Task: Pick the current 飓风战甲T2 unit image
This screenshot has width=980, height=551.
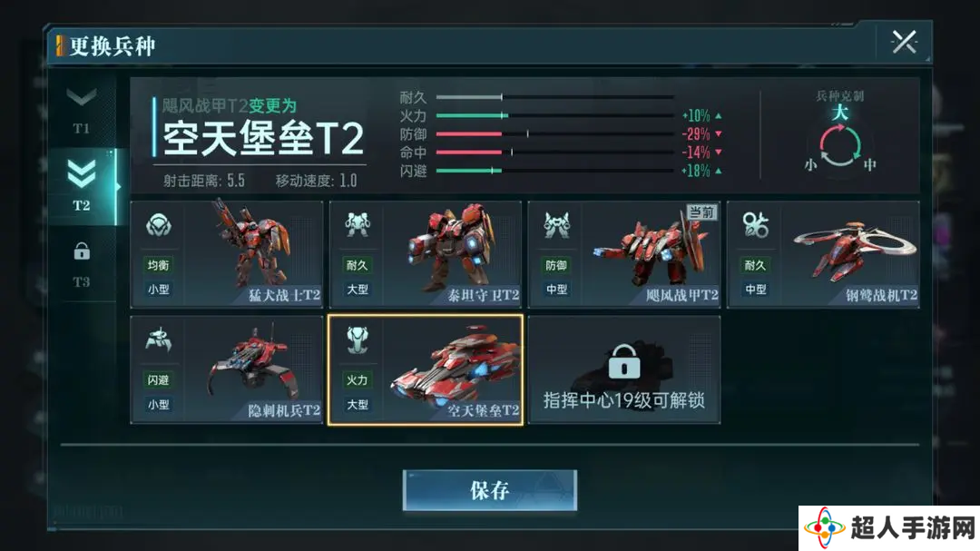Action: pyautogui.click(x=652, y=251)
